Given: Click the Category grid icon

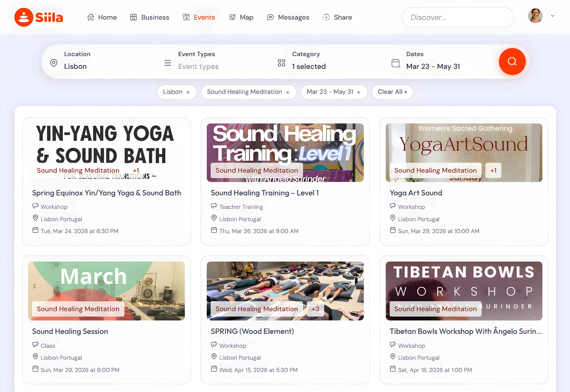Looking at the screenshot, I should pyautogui.click(x=282, y=63).
